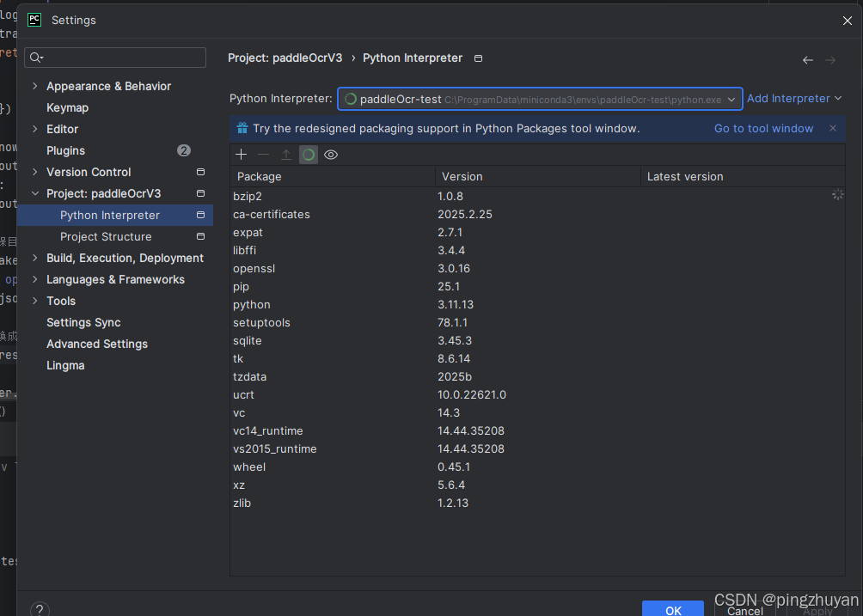This screenshot has height=616, width=863.
Task: Click the back navigation arrow
Action: [x=807, y=60]
